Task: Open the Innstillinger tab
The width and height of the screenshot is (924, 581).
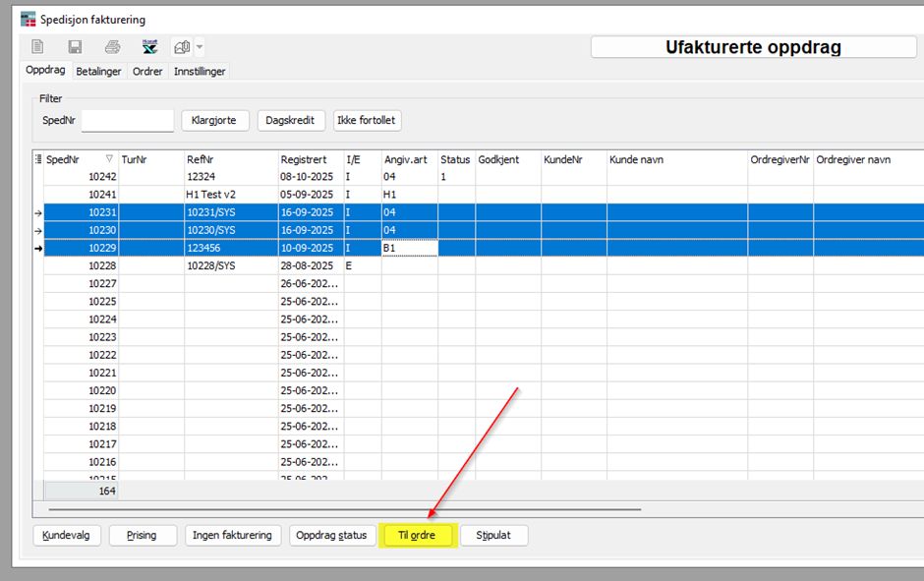Action: point(200,71)
